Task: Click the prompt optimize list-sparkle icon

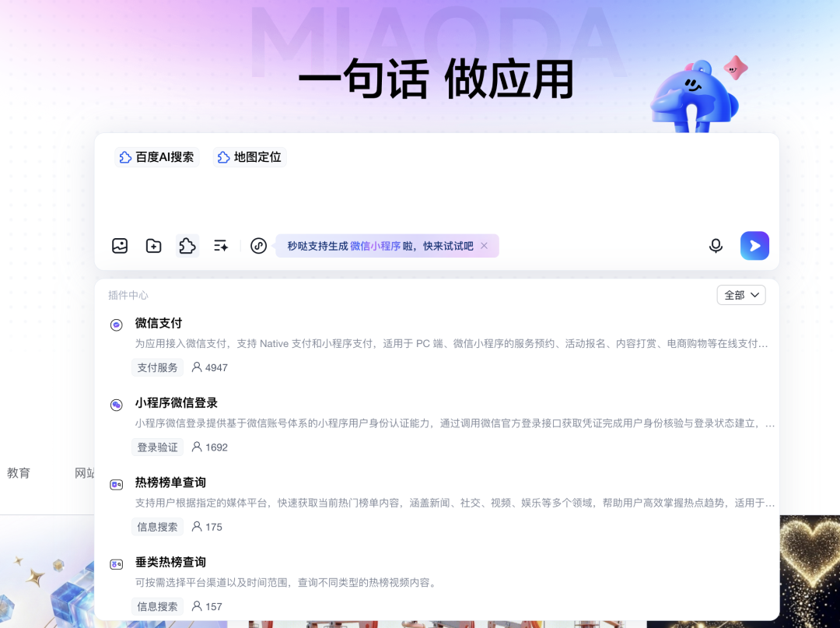Action: pos(221,246)
